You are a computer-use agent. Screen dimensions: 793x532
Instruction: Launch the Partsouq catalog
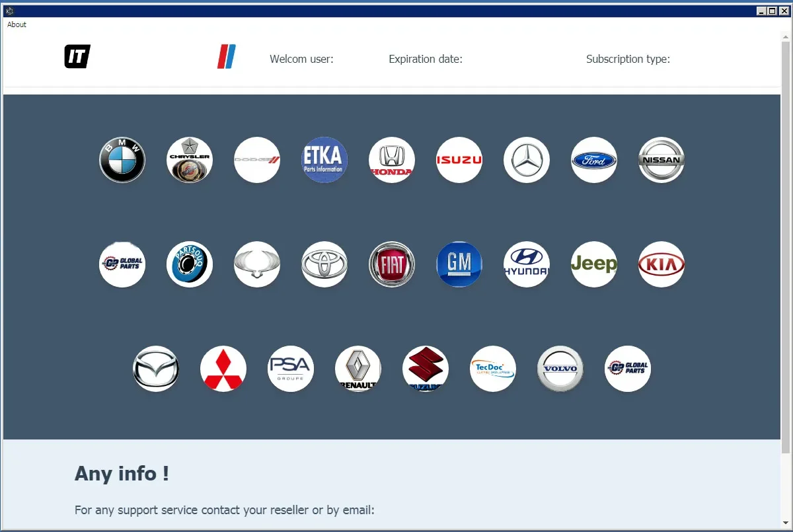pos(190,264)
